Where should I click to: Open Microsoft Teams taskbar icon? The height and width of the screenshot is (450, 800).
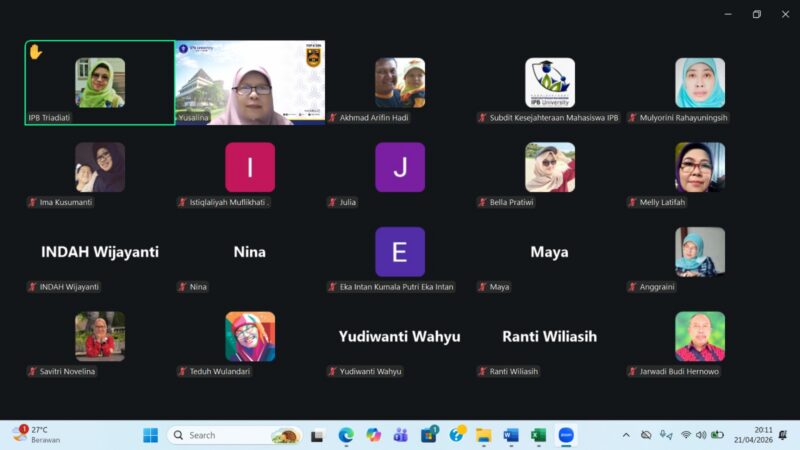pyautogui.click(x=401, y=435)
